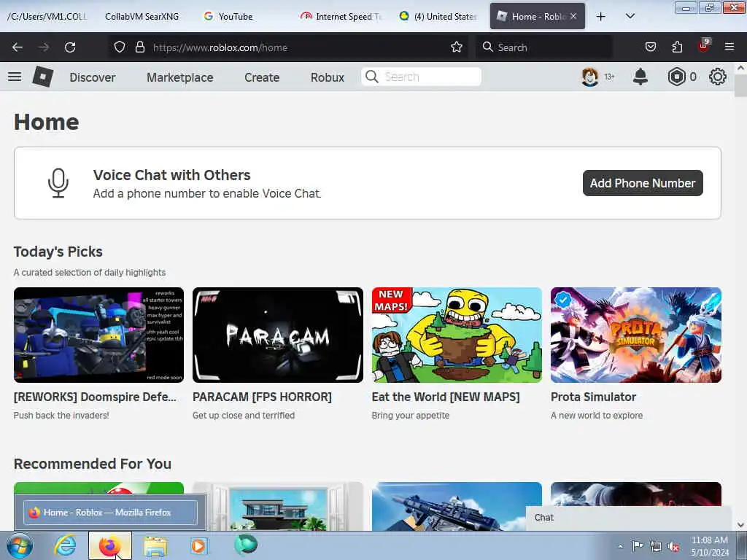The height and width of the screenshot is (560, 747).
Task: Open the network tray icon
Action: pyautogui.click(x=656, y=546)
